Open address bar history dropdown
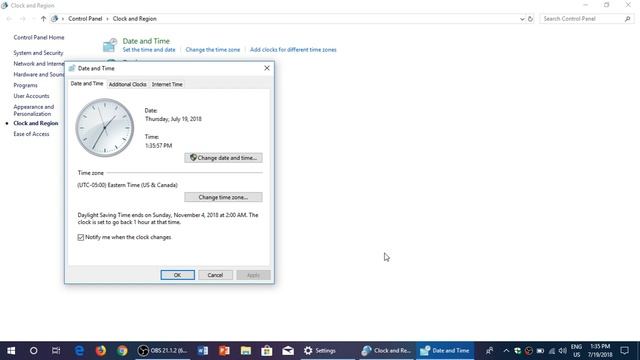The height and width of the screenshot is (360, 640). [522, 19]
